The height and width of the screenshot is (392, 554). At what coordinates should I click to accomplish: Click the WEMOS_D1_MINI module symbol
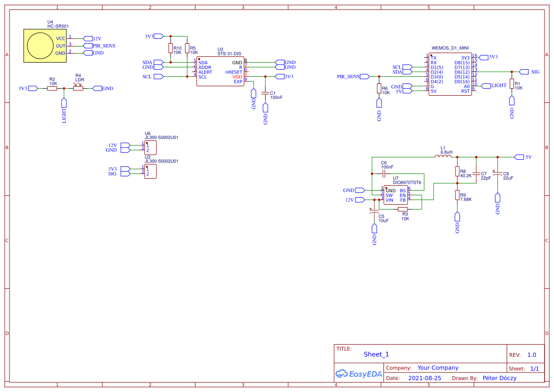point(450,73)
